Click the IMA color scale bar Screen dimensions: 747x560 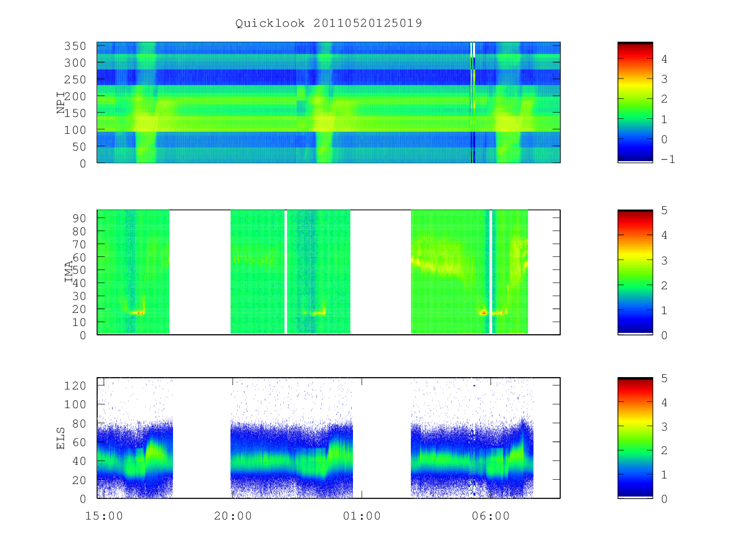click(635, 273)
